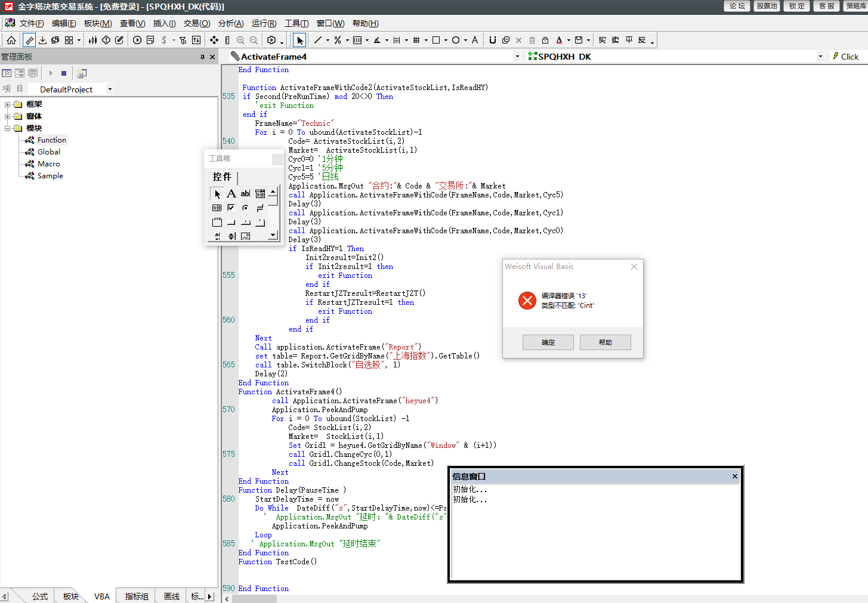Select the line drawing tool

tap(317, 40)
